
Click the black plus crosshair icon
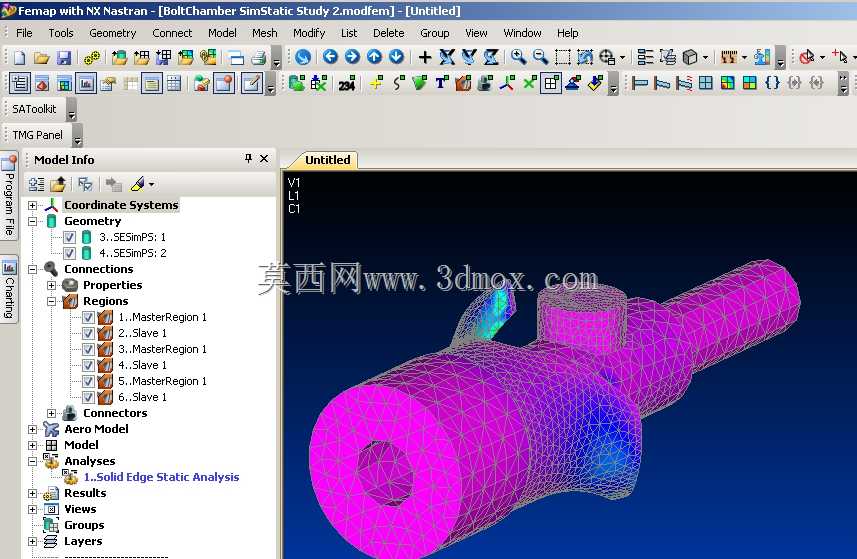425,57
